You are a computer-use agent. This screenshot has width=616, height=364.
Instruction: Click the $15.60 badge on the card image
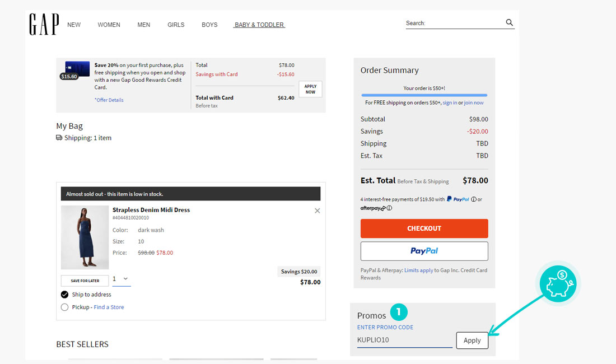pyautogui.click(x=69, y=77)
